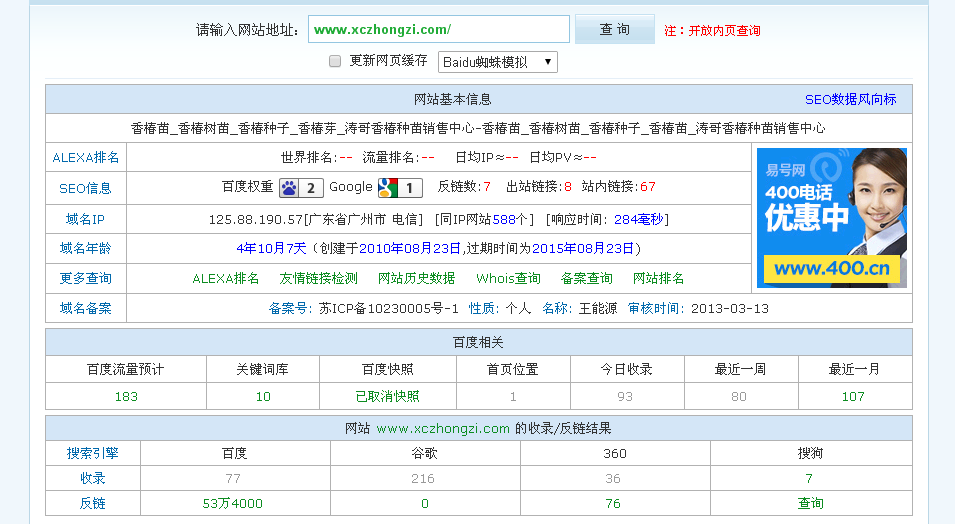Click the 400电话 advertisement banner
The image size is (955, 524).
pyautogui.click(x=832, y=217)
